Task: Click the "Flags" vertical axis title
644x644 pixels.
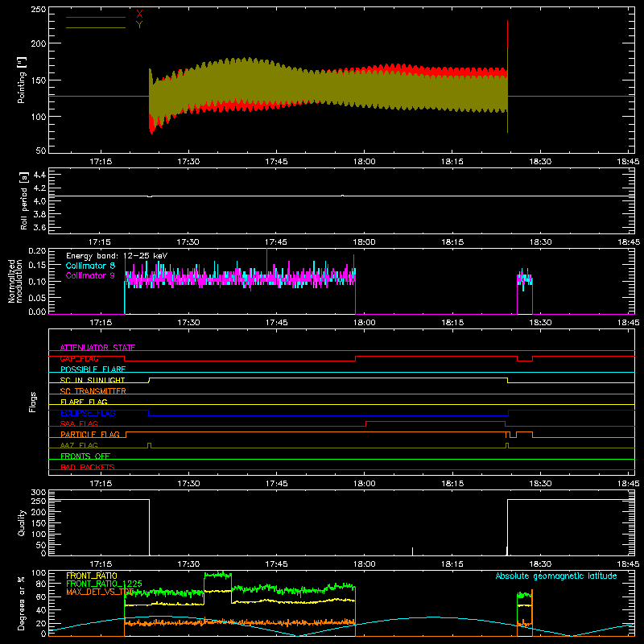Action: 32,402
